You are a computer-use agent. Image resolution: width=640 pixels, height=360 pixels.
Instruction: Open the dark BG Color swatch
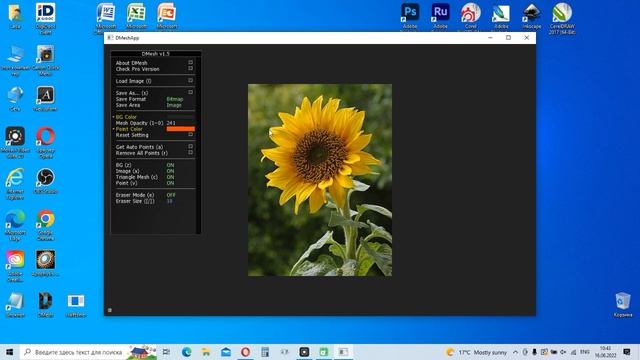pos(180,117)
